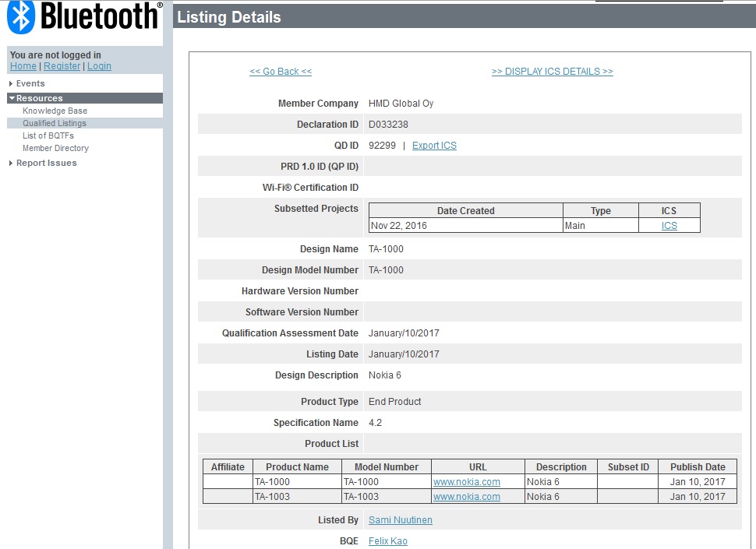
Task: Open www.nokia.com link for TA-1000
Action: click(467, 481)
